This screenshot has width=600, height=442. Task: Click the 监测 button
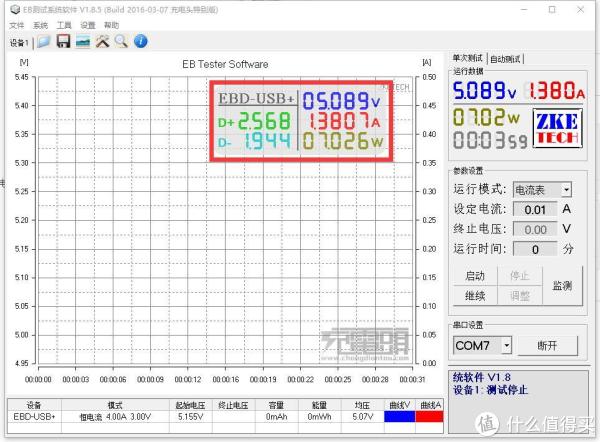562,285
